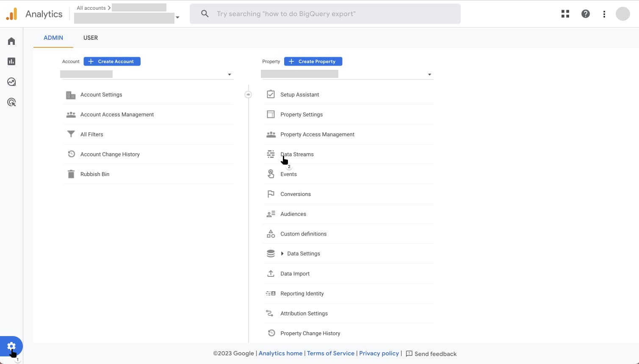Collapse the account column via arrow toggle
The height and width of the screenshot is (364, 639).
[248, 94]
